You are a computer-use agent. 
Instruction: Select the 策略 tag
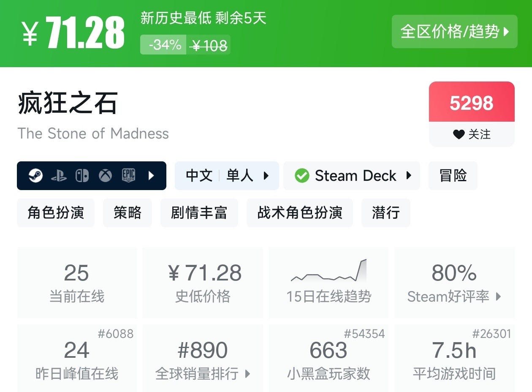pos(128,213)
